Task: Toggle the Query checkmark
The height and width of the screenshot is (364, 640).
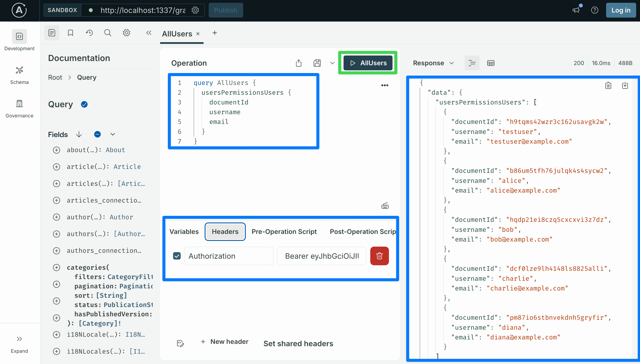Action: click(x=84, y=104)
